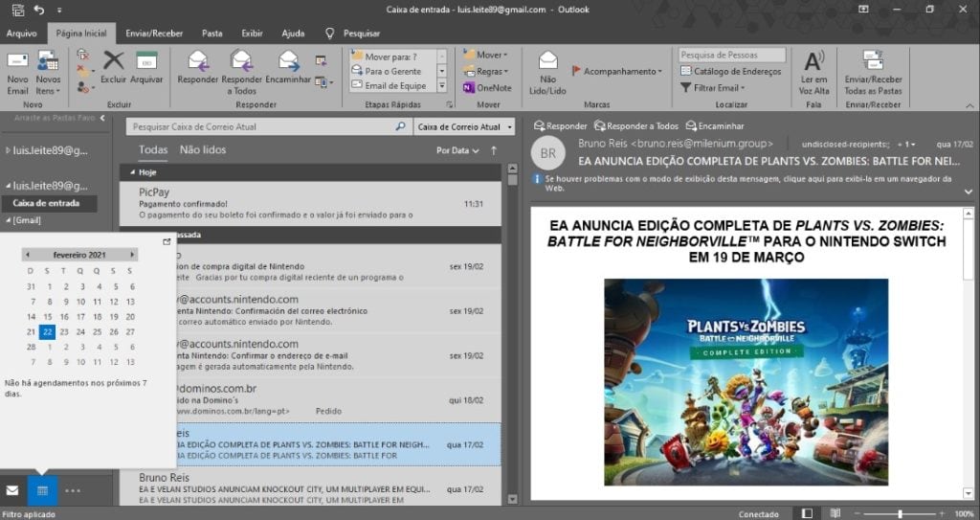Select quick step Para o Gerente

point(392,71)
